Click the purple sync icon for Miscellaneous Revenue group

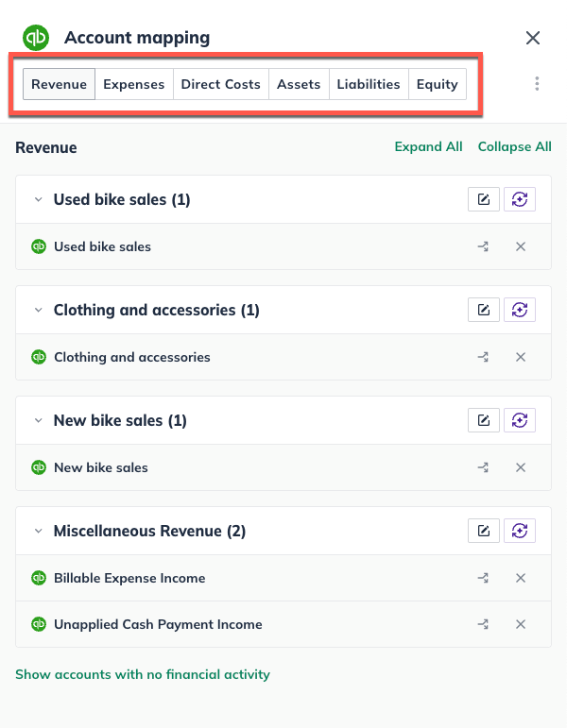(520, 532)
